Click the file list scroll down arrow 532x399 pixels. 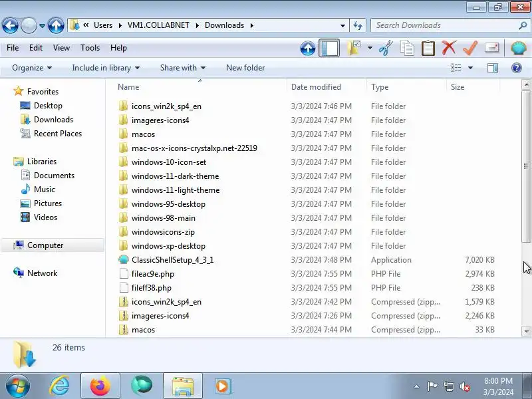[x=526, y=331]
